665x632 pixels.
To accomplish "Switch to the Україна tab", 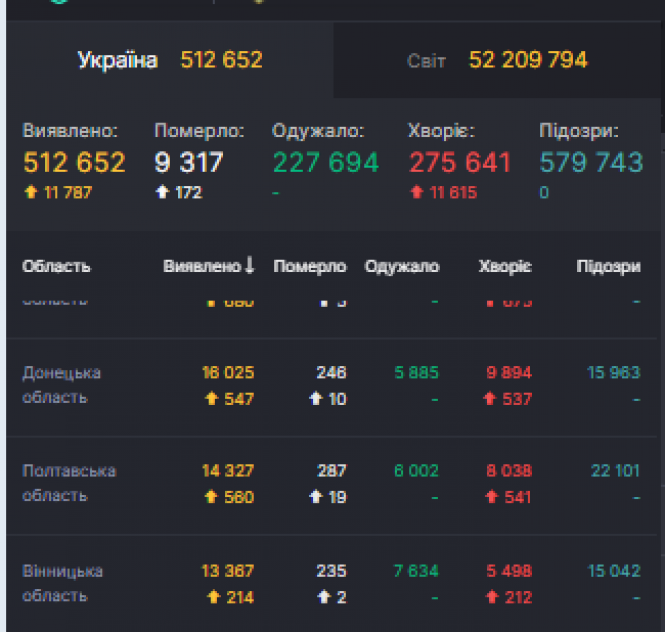I will pyautogui.click(x=169, y=60).
